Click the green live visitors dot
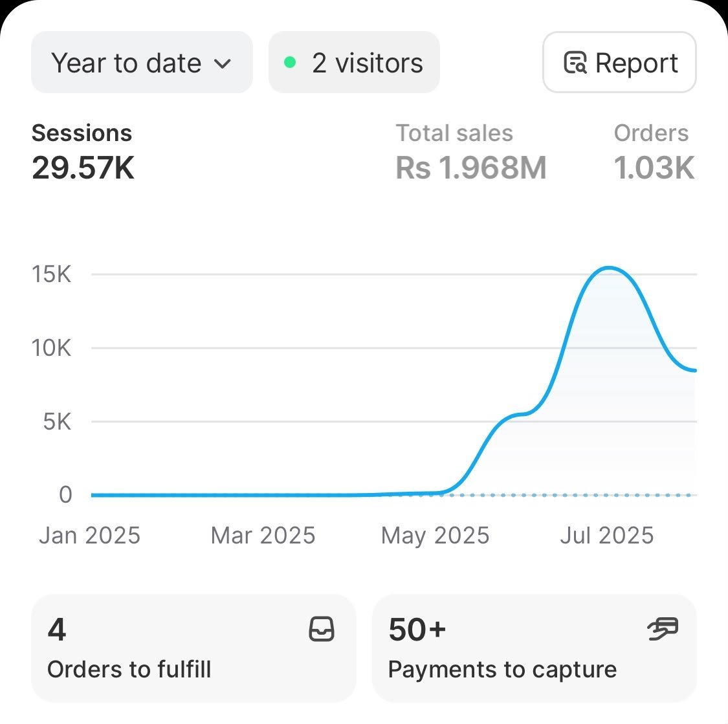The image size is (728, 724). [x=290, y=62]
